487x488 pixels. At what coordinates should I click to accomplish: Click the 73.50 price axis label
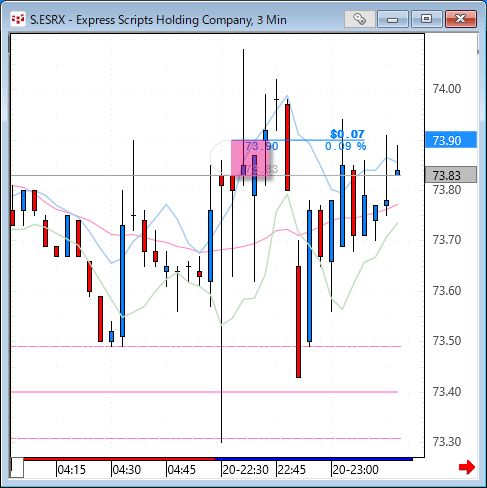coord(447,341)
